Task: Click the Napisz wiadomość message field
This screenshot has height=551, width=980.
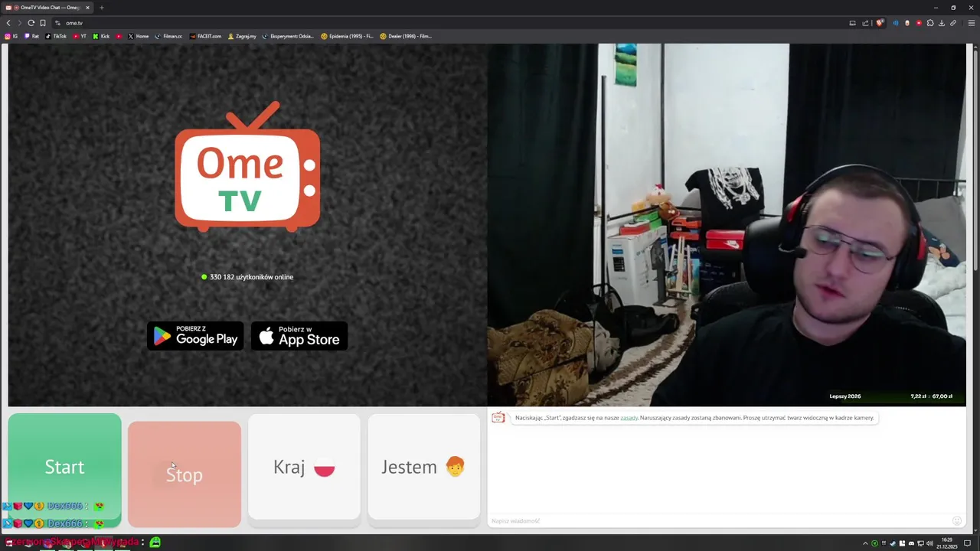Action: pyautogui.click(x=718, y=520)
